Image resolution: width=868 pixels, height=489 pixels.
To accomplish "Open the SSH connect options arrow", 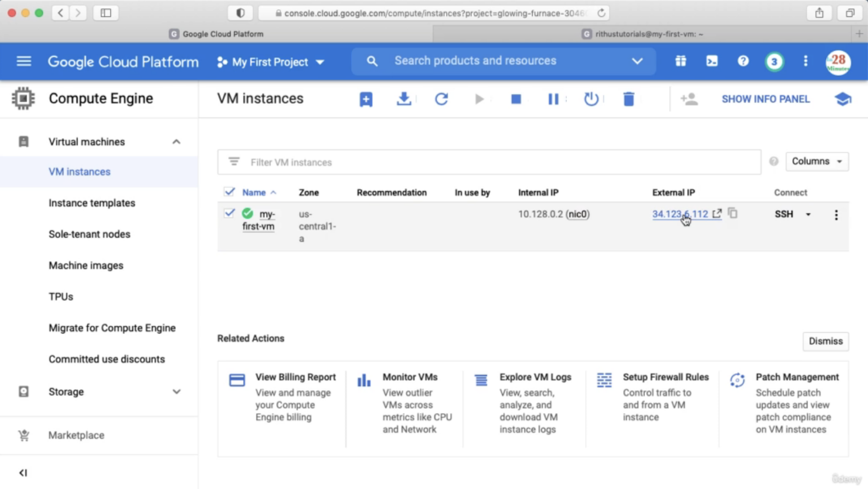I will pyautogui.click(x=808, y=214).
